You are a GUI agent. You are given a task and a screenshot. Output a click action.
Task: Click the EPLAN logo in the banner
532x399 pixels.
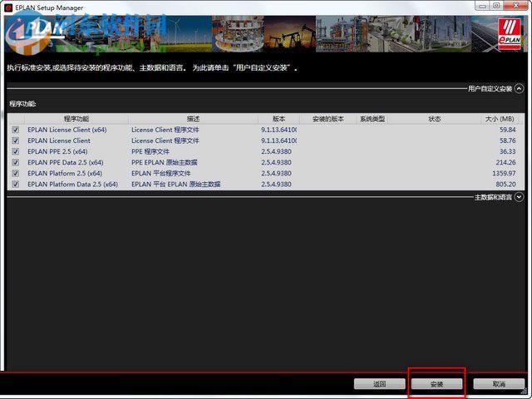[x=510, y=34]
